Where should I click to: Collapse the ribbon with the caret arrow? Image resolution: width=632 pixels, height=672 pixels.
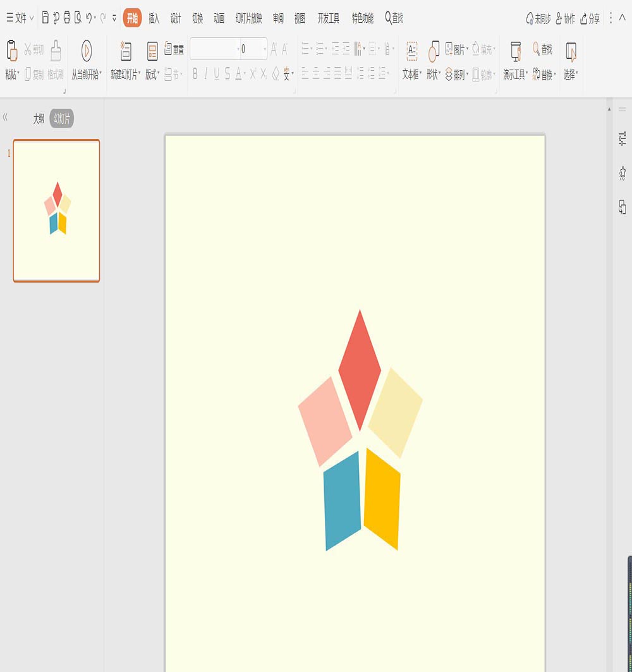click(622, 18)
